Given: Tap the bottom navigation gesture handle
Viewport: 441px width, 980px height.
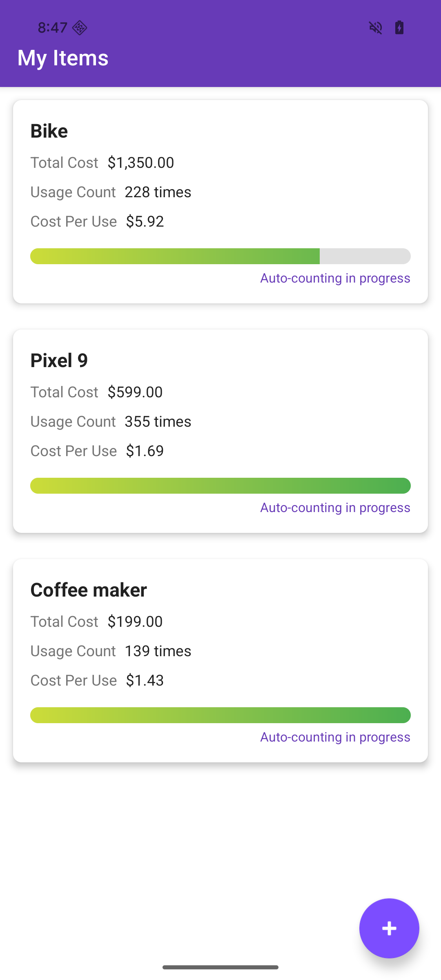Looking at the screenshot, I should coord(220,967).
